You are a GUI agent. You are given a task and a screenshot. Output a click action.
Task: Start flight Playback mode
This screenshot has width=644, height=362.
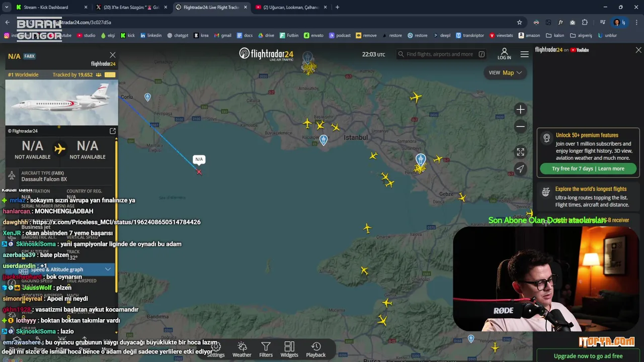pyautogui.click(x=316, y=349)
